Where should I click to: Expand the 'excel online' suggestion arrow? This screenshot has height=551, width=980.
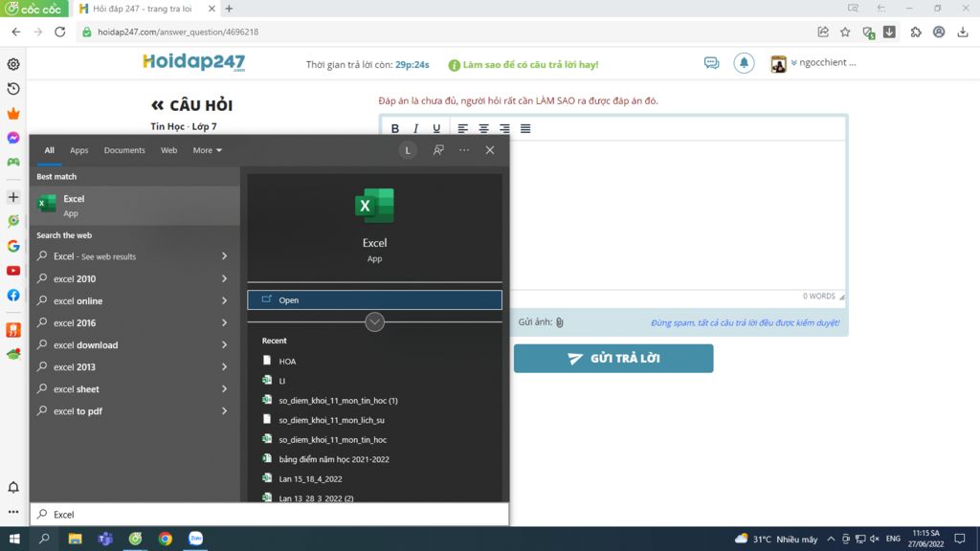pyautogui.click(x=224, y=300)
